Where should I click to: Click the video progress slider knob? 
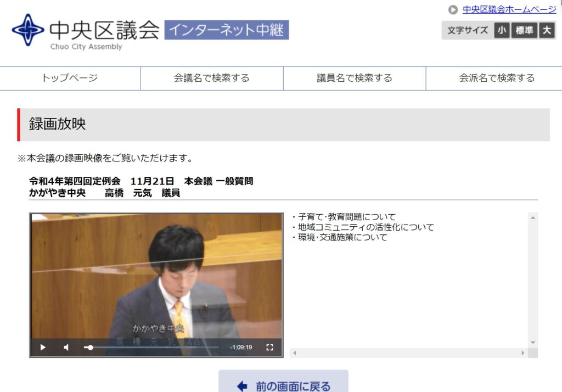(91, 347)
